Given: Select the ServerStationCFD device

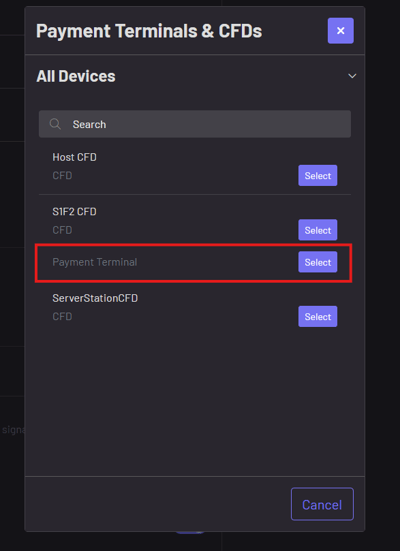Looking at the screenshot, I should coord(318,316).
